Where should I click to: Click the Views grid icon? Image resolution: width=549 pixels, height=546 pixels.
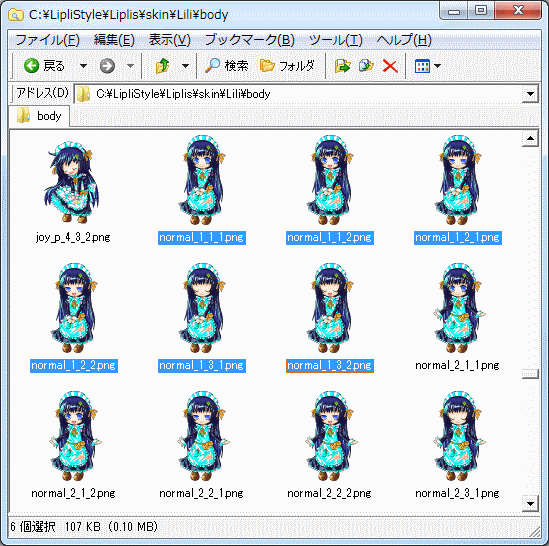point(422,65)
